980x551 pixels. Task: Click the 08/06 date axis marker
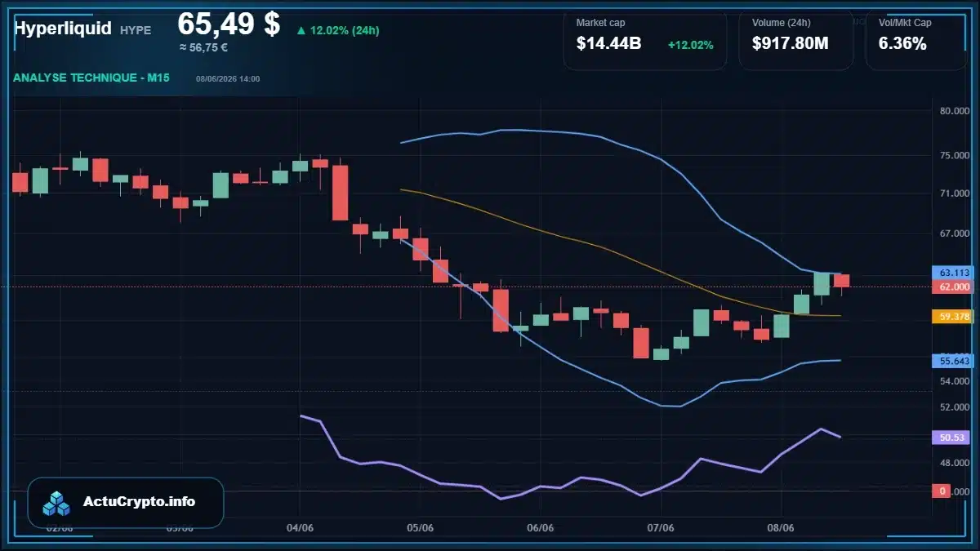point(781,528)
